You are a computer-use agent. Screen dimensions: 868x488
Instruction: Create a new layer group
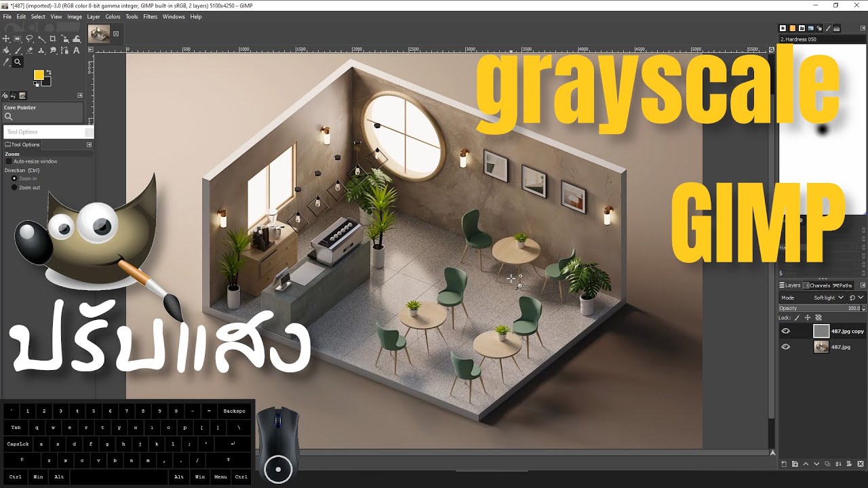[x=795, y=464]
